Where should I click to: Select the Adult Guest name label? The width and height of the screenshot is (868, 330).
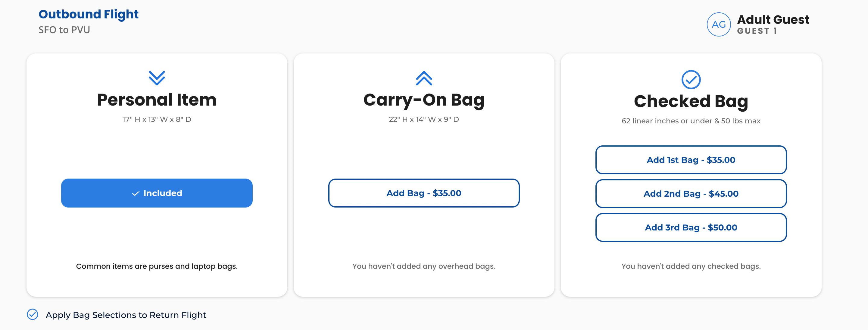[x=773, y=20]
